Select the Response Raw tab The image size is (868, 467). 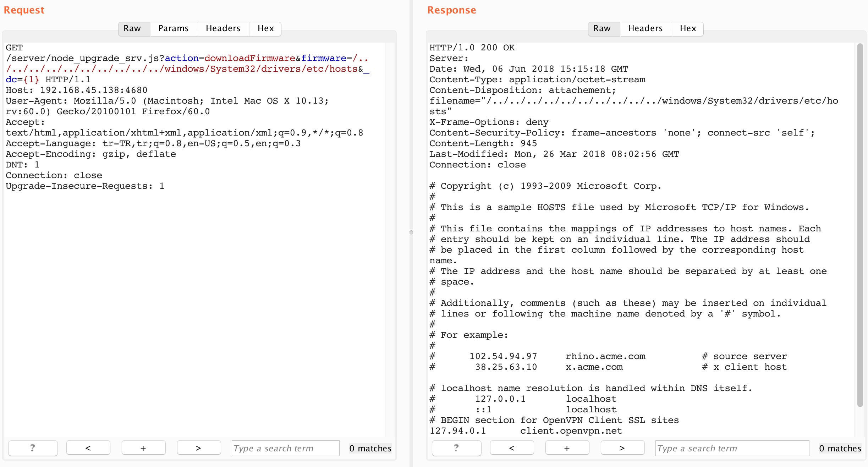(x=602, y=28)
